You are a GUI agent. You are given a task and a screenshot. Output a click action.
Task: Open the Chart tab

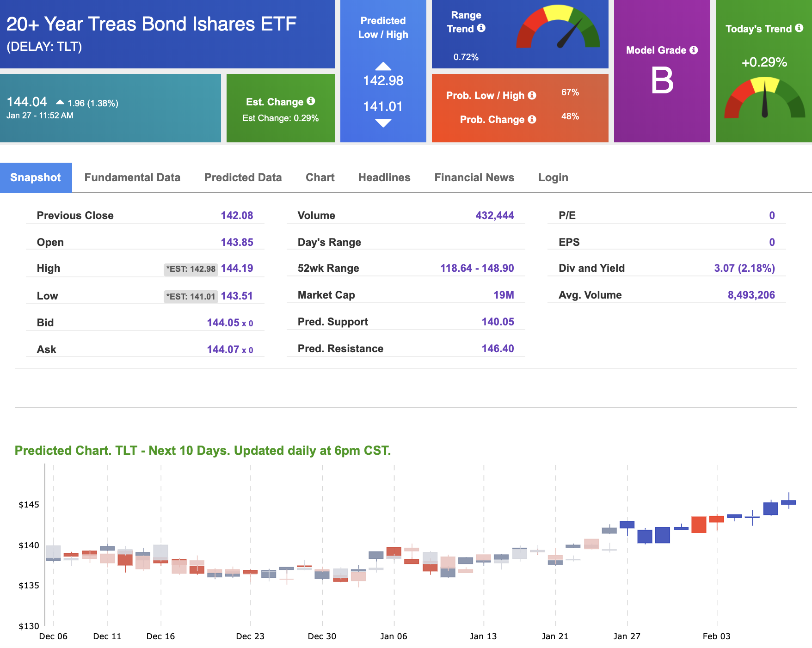[x=320, y=177]
